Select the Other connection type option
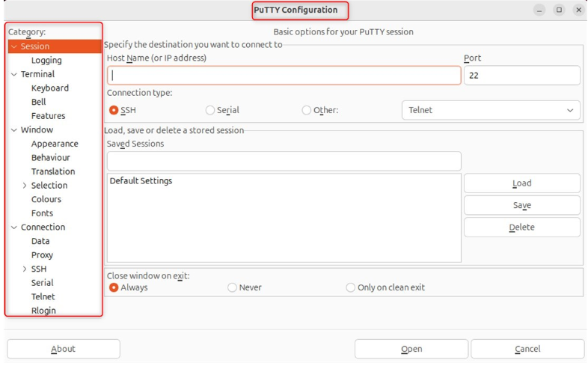Image resolution: width=588 pixels, height=372 pixels. click(307, 110)
